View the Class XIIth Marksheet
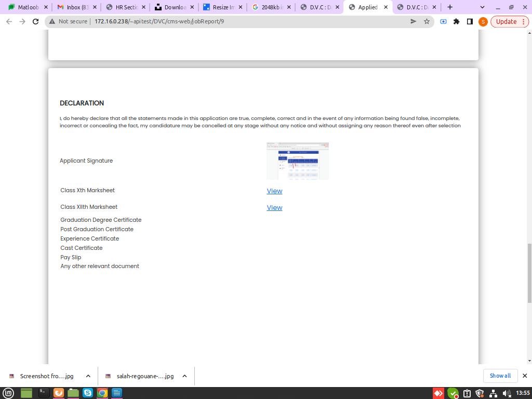The width and height of the screenshot is (532, 399). tap(274, 208)
